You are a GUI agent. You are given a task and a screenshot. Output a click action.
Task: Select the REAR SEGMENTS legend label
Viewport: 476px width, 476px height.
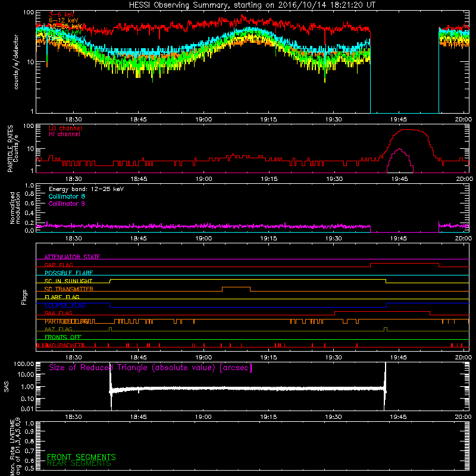click(x=79, y=464)
